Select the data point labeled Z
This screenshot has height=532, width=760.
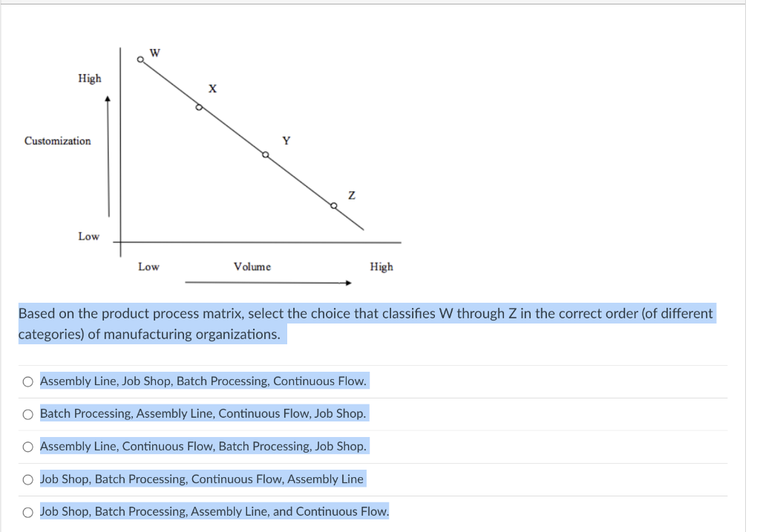point(333,204)
